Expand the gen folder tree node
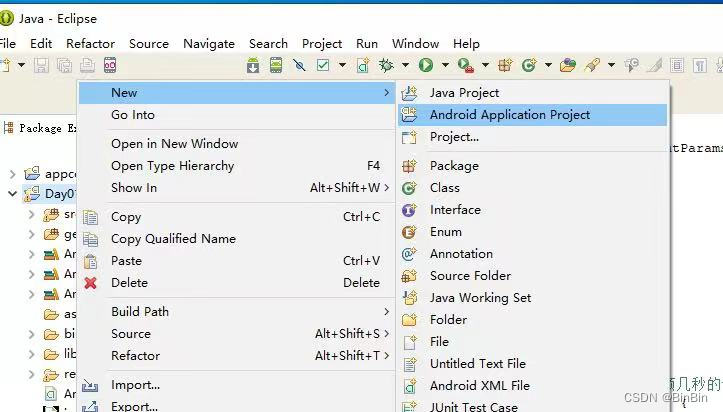This screenshot has width=723, height=412. (x=31, y=235)
